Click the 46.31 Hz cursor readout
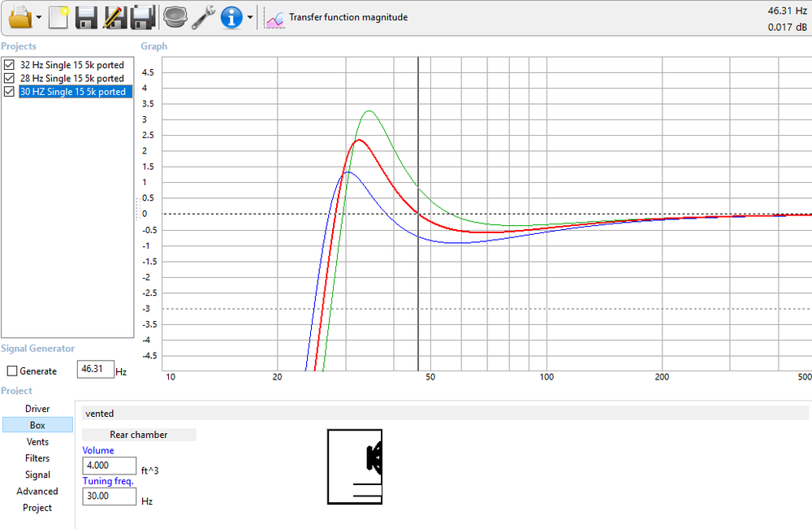Viewport: 812px width, 529px height. pos(787,11)
